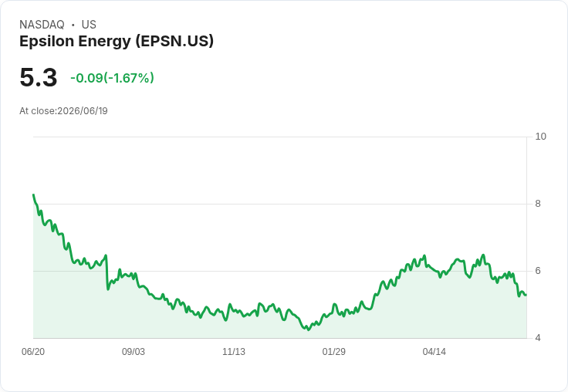Click the 6 price axis label
Screen dimensions: 568x392
point(538,271)
